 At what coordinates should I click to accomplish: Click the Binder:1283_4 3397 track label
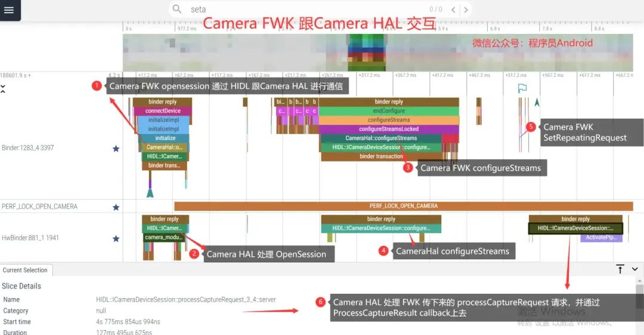pos(27,148)
